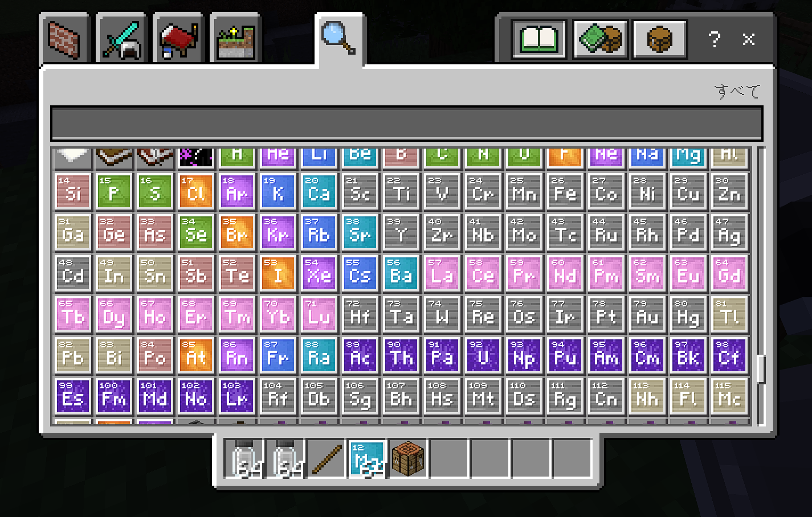Choose the Selenium (Se) element
The image size is (812, 517).
196,232
